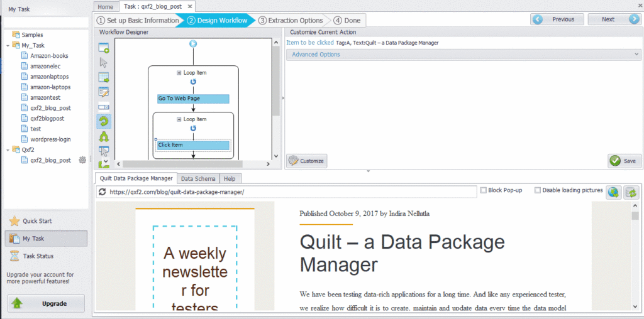The image size is (644, 319).
Task: Click the Quick Start star icon
Action: tap(14, 221)
